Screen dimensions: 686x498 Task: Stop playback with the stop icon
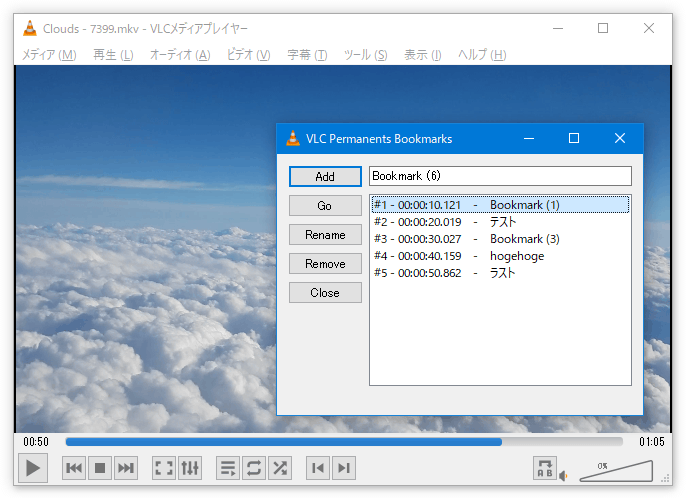(x=100, y=468)
